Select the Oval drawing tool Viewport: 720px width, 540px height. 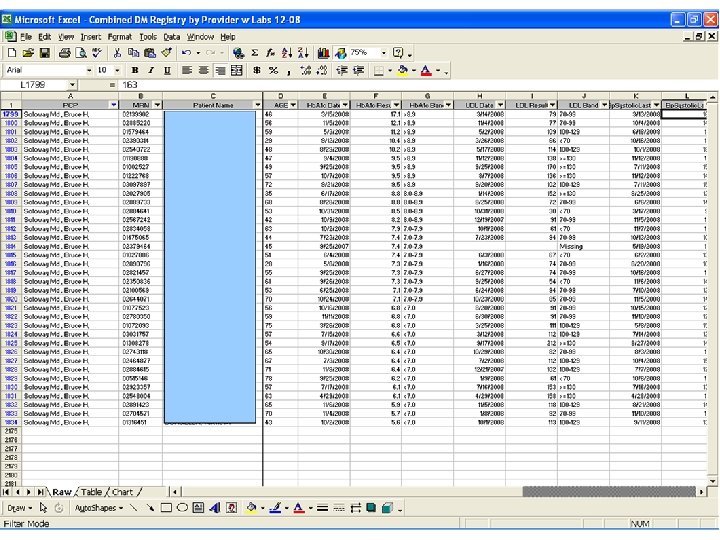(182, 508)
